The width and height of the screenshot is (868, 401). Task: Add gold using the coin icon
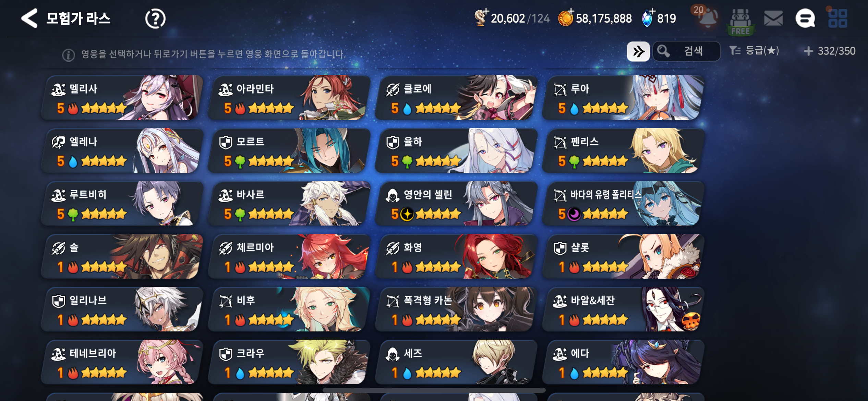566,18
